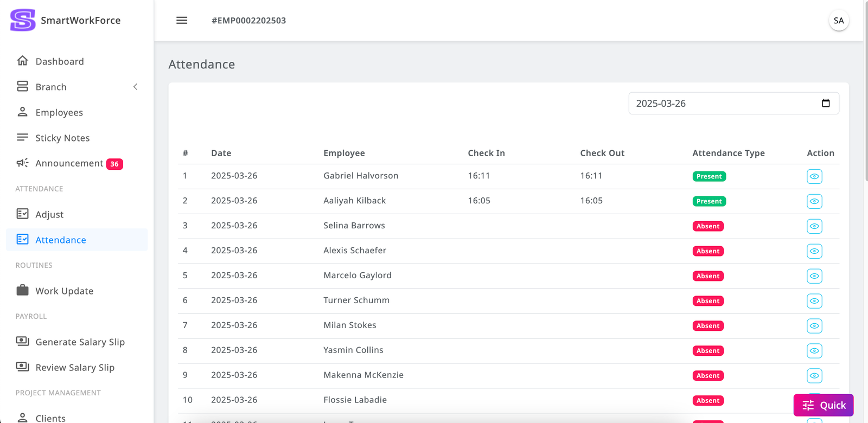Open Sticky Notes from sidebar
Viewport: 868px width, 423px height.
click(62, 138)
